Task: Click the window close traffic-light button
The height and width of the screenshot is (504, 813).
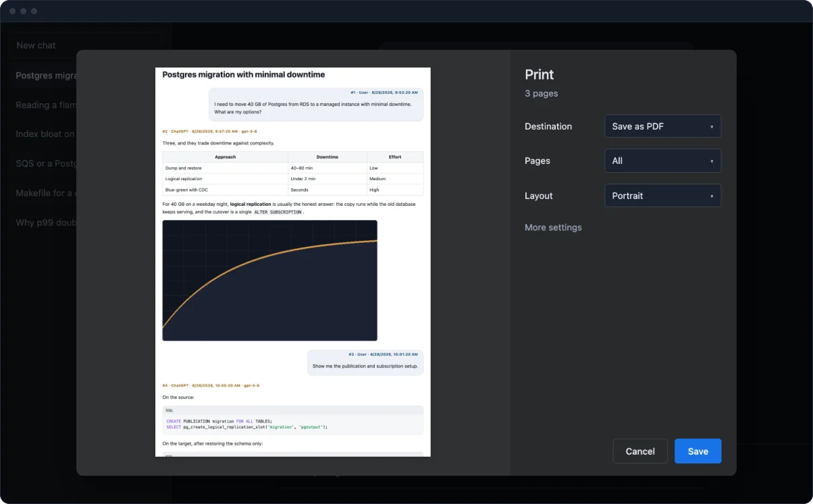Action: click(13, 11)
